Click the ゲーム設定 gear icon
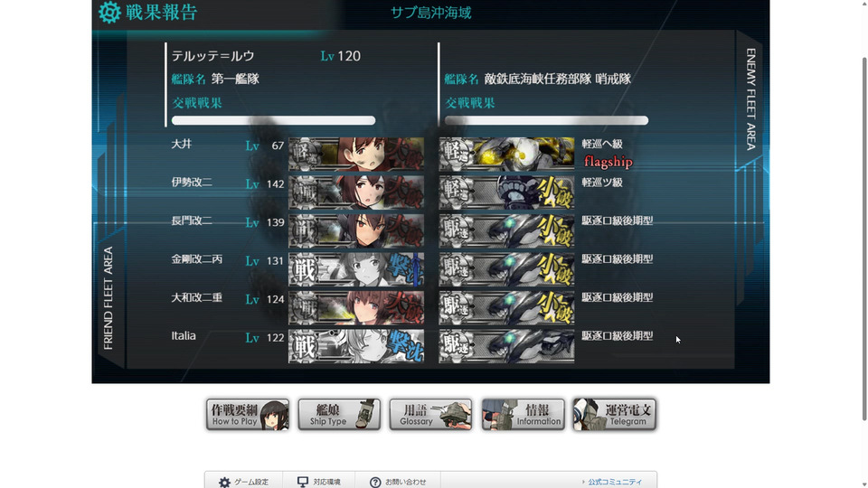 (224, 482)
